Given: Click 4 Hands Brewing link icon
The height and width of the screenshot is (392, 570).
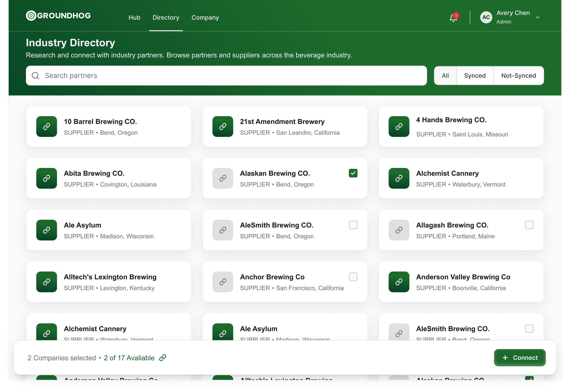Looking at the screenshot, I should click(x=399, y=126).
